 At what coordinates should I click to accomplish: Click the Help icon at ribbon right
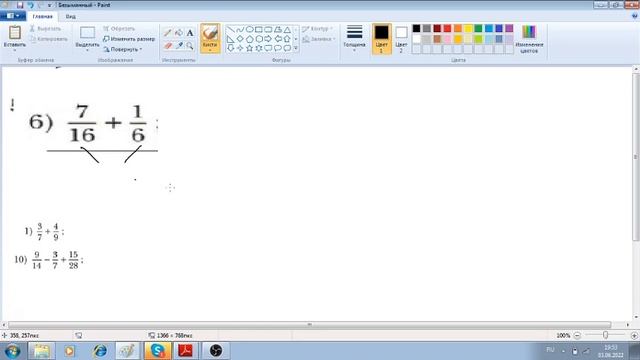pos(635,16)
